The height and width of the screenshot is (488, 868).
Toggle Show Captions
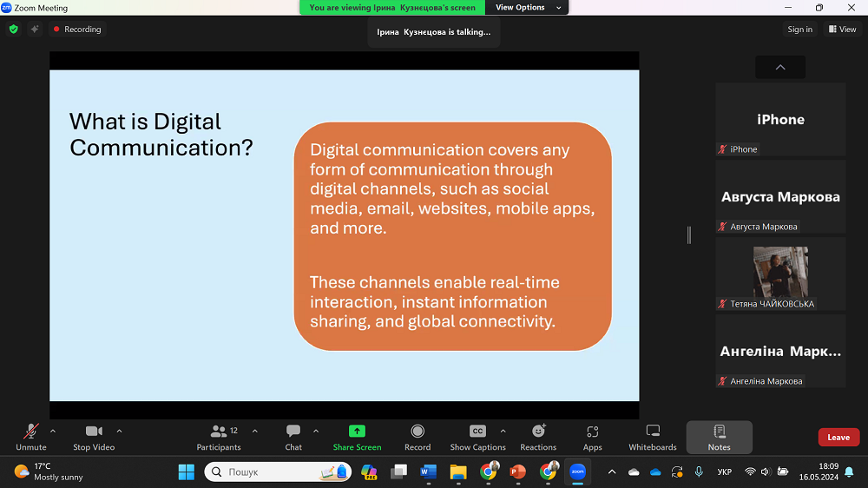tap(477, 437)
